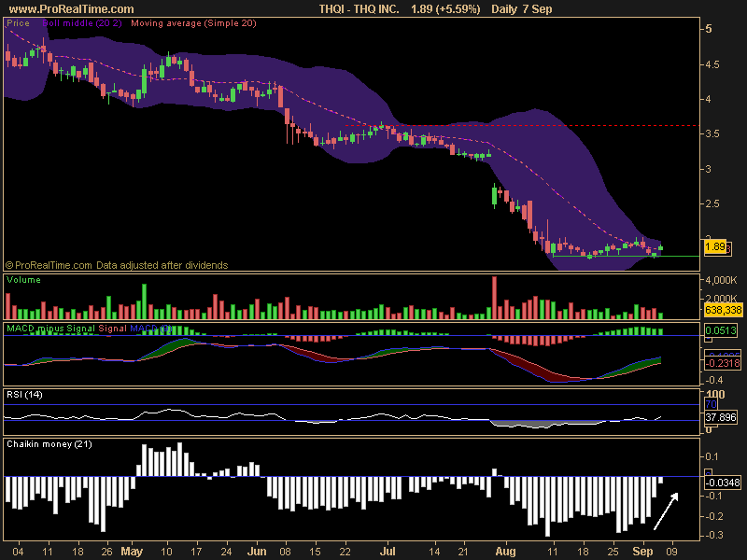Image resolution: width=747 pixels, height=560 pixels.
Task: Click the 09 date label after Sep
Action: 671,552
